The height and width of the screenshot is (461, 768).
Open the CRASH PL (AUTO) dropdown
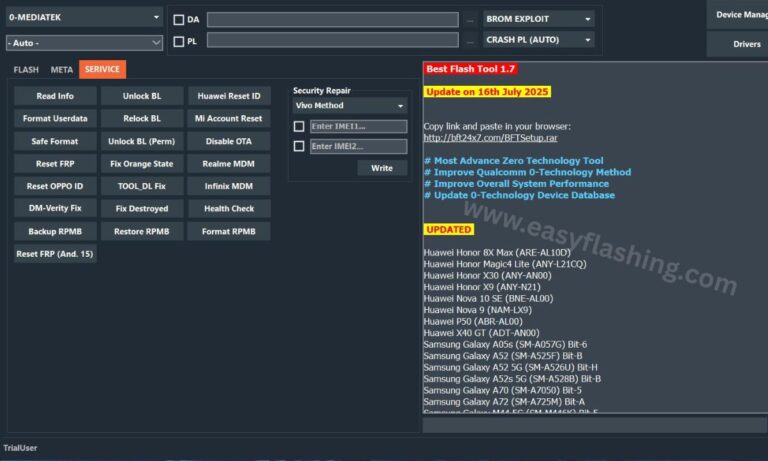coord(538,40)
